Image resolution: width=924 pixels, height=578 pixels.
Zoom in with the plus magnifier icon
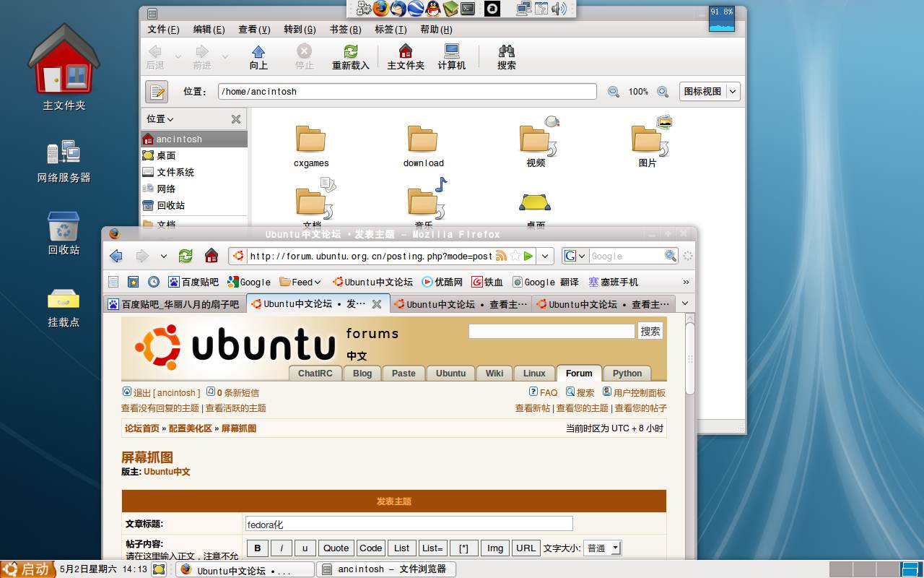click(663, 92)
